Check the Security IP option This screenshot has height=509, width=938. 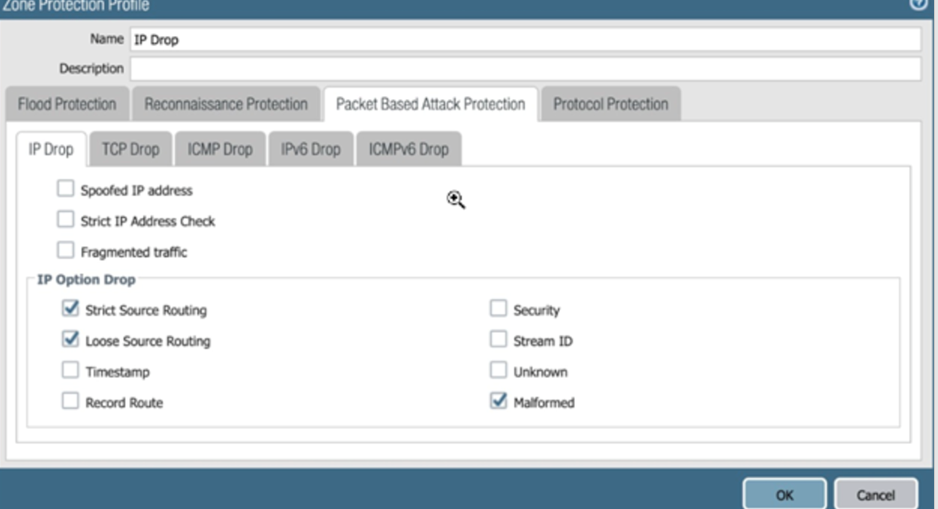click(498, 310)
